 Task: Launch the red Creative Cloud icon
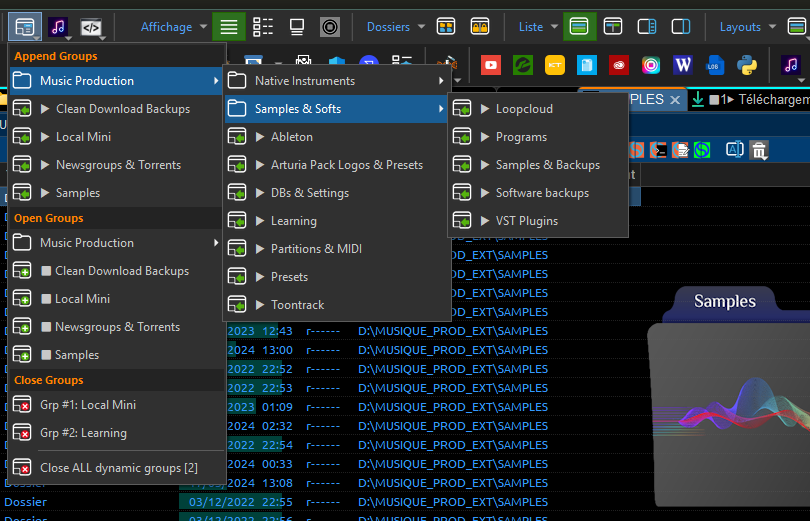(619, 65)
